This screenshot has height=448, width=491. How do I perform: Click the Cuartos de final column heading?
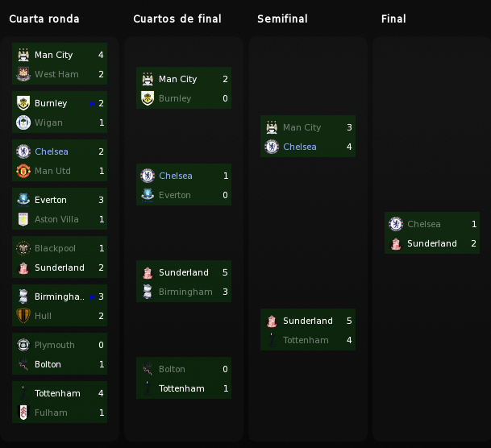coord(177,19)
